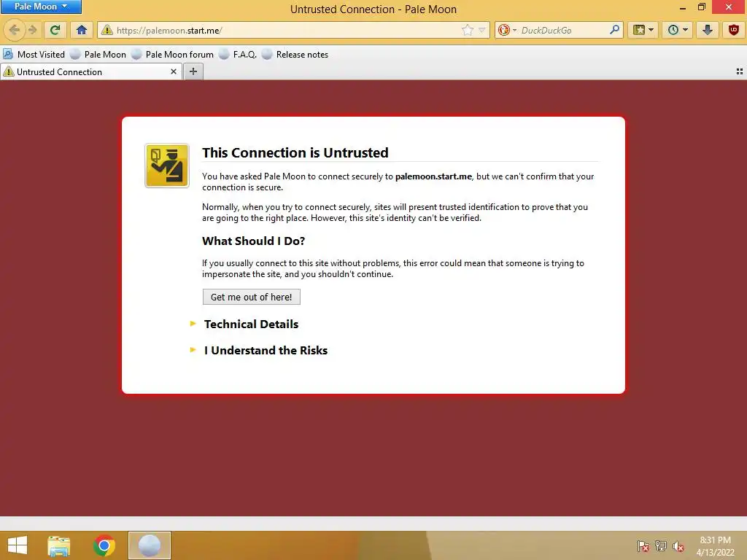Screen dimensions: 747x560
Task: Open the address bar history dropdown arrow
Action: (481, 30)
